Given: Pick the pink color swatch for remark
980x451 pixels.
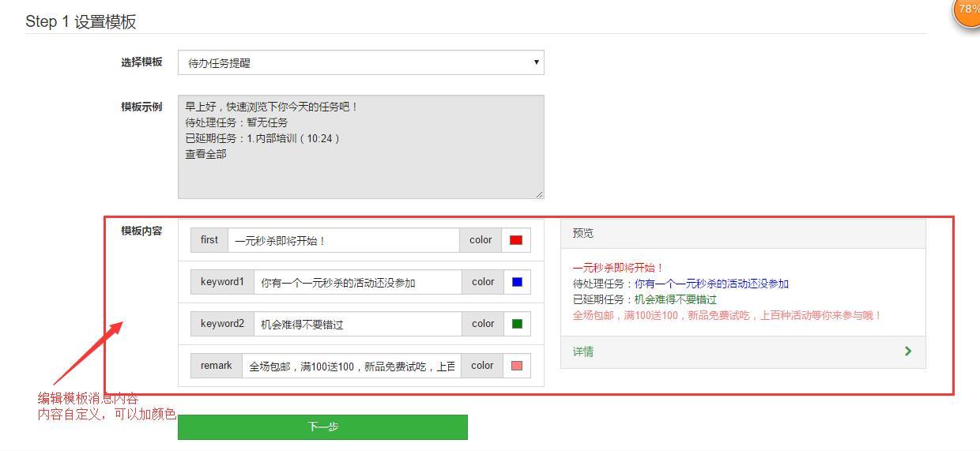Looking at the screenshot, I should click(517, 366).
